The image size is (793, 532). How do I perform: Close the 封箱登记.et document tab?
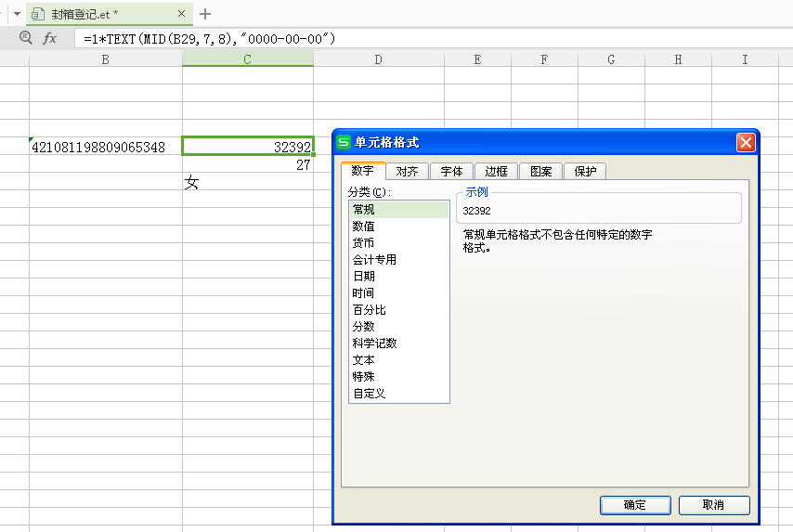tap(182, 14)
